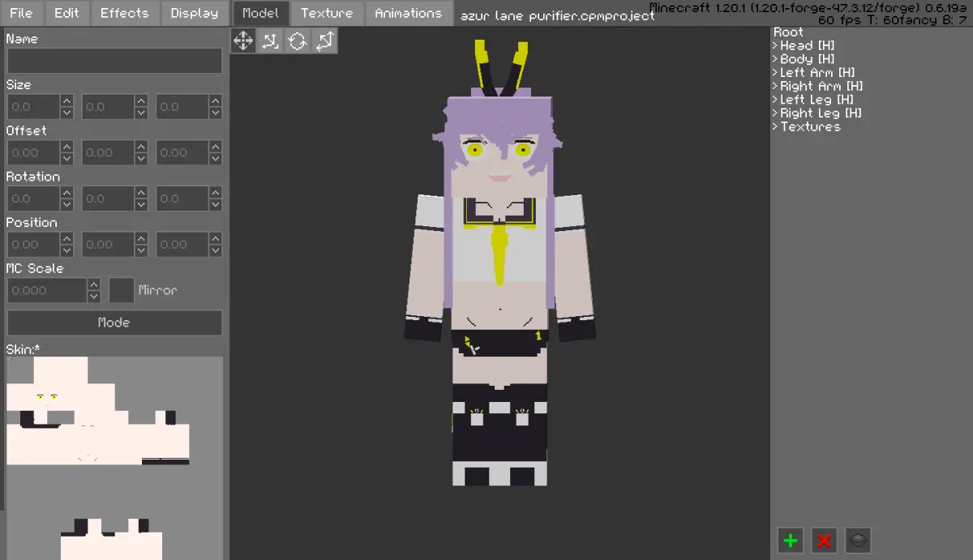This screenshot has height=560, width=973.
Task: Click the Position Z value field
Action: click(x=182, y=245)
